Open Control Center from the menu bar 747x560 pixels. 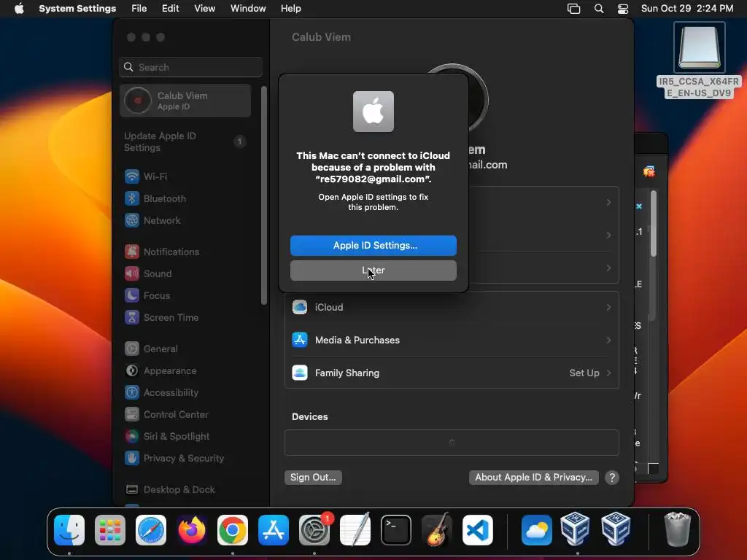(623, 9)
